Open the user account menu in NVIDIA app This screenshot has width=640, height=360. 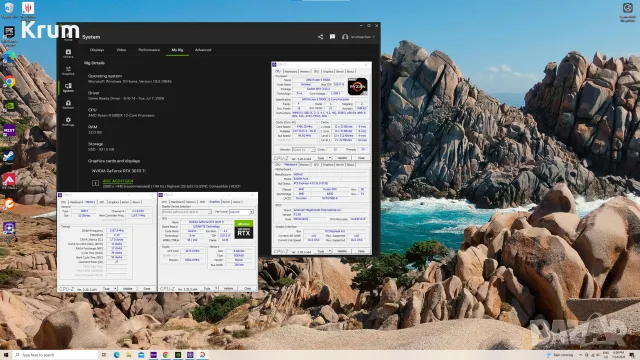click(358, 37)
